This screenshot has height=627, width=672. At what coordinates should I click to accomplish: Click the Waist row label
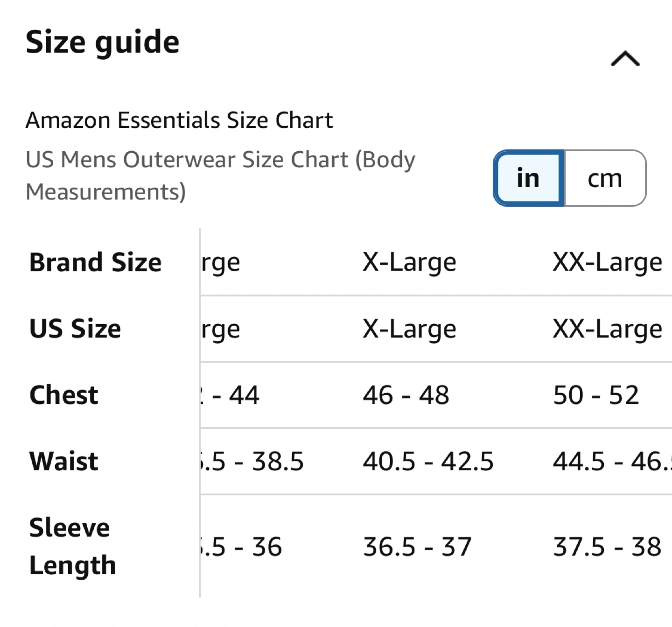64,461
